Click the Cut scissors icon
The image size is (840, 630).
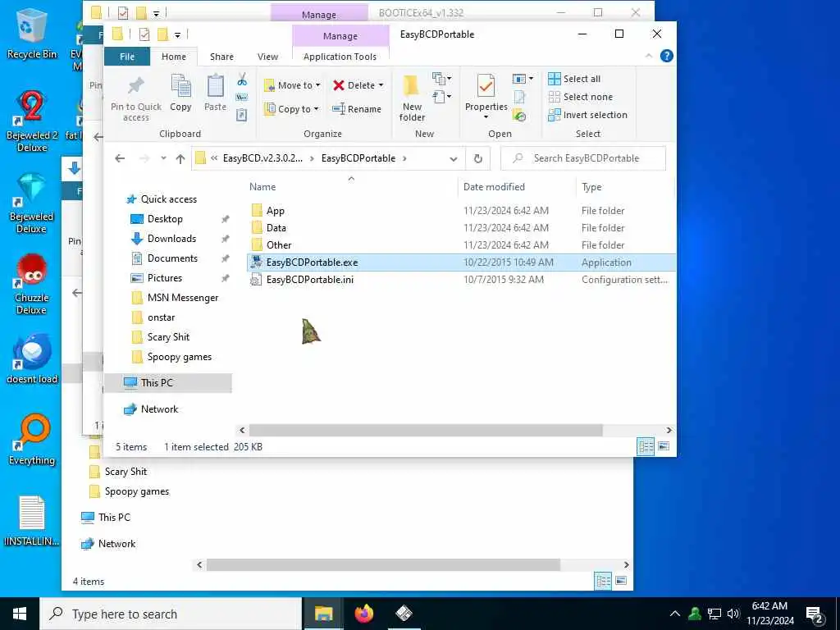point(242,80)
